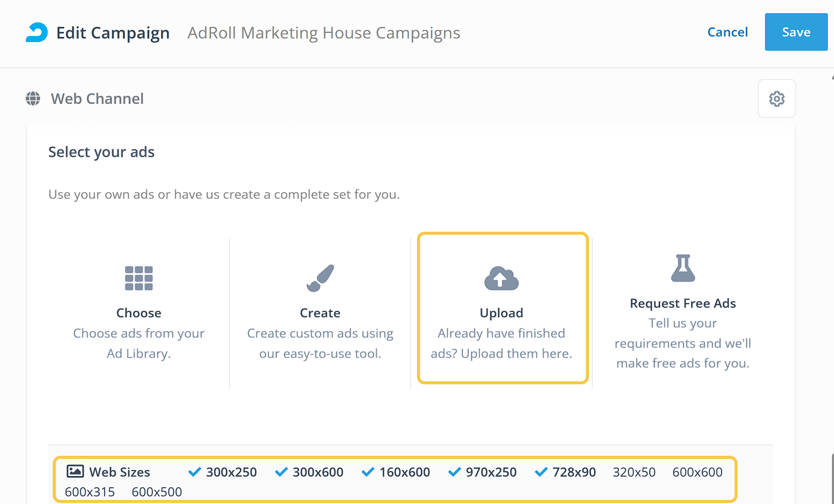Enable the 600x600 web size
Screen dimensions: 834x504
tap(698, 472)
